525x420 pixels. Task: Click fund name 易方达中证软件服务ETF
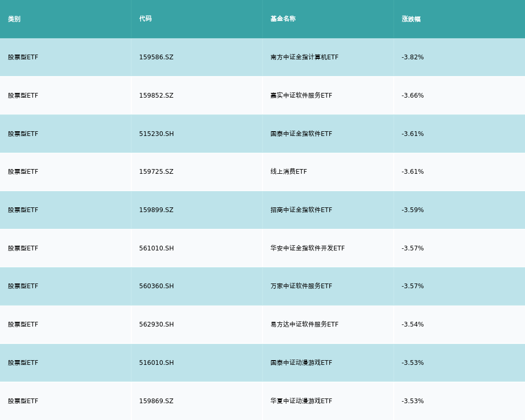(304, 324)
